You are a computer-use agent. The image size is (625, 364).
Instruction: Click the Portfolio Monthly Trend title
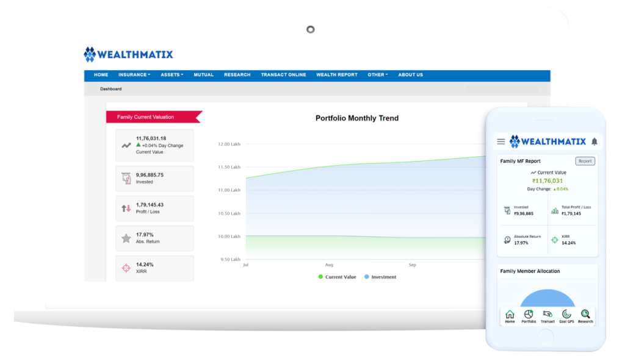pos(356,118)
